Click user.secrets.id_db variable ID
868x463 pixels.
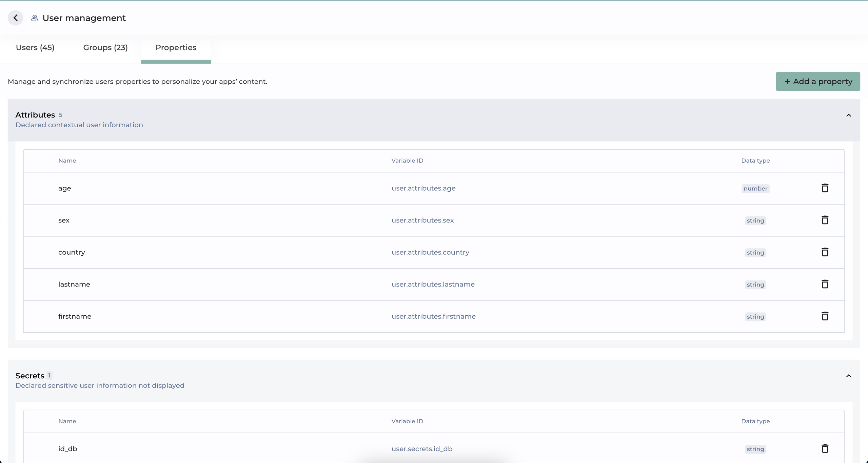coord(422,449)
